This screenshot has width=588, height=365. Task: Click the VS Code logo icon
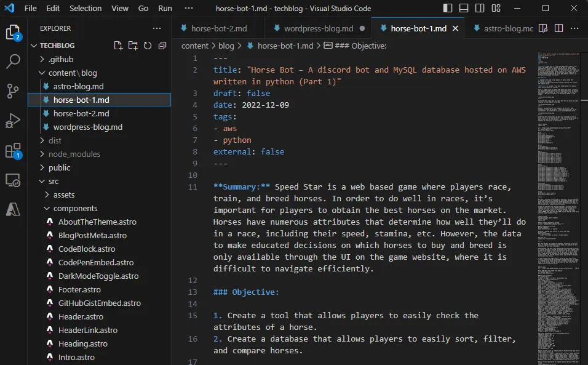tap(9, 8)
